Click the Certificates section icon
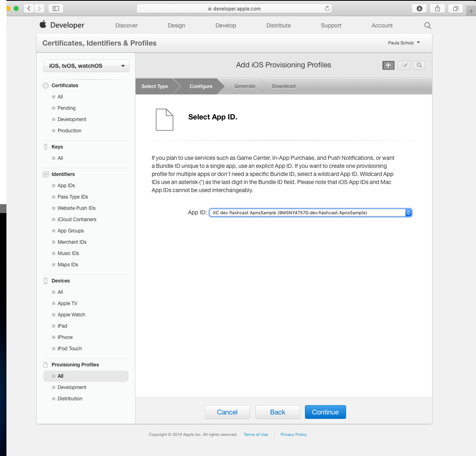476x456 pixels. [x=46, y=86]
